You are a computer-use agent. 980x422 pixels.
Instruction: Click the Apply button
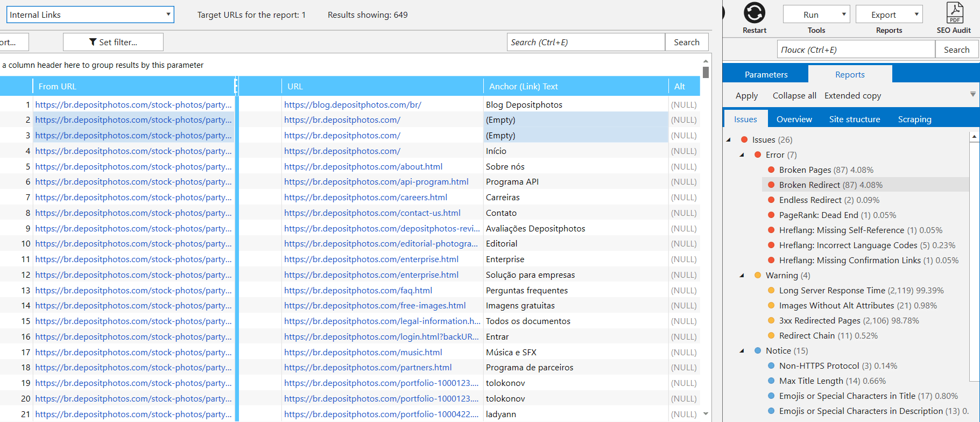[x=746, y=96]
